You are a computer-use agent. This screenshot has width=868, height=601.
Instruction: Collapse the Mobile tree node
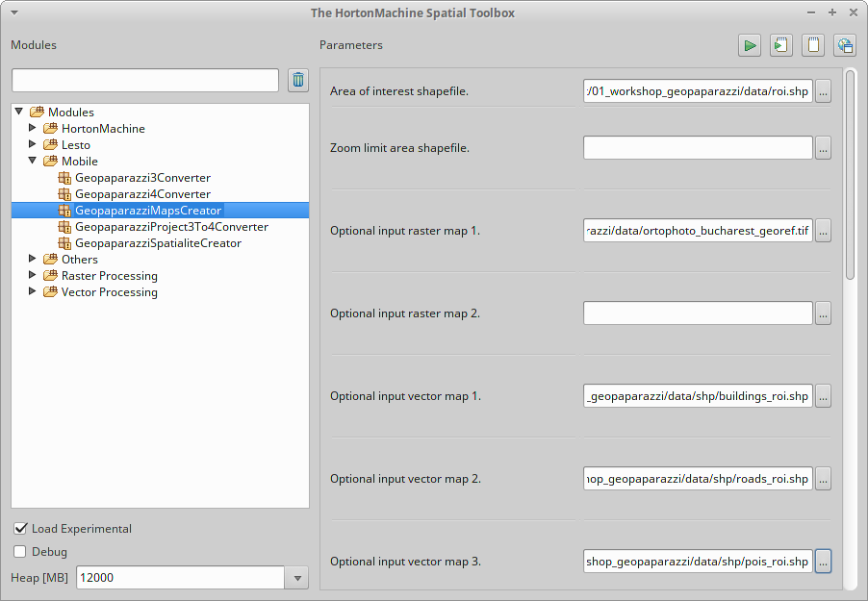tap(32, 161)
